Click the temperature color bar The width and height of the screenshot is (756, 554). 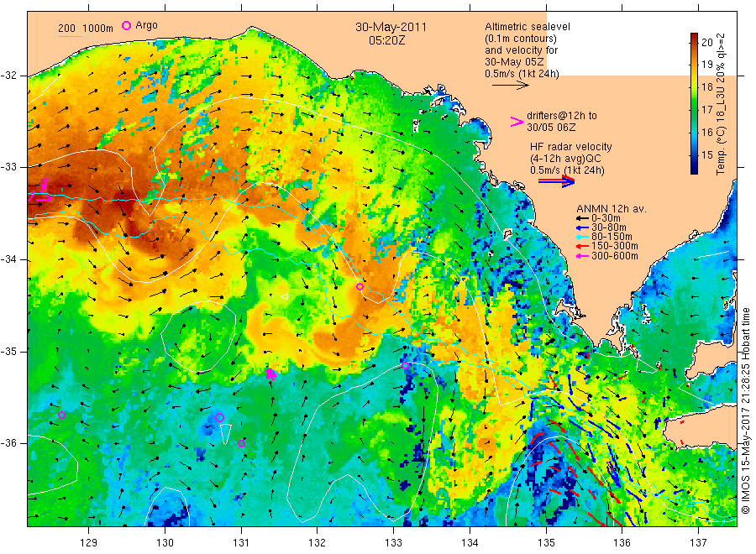[694, 103]
